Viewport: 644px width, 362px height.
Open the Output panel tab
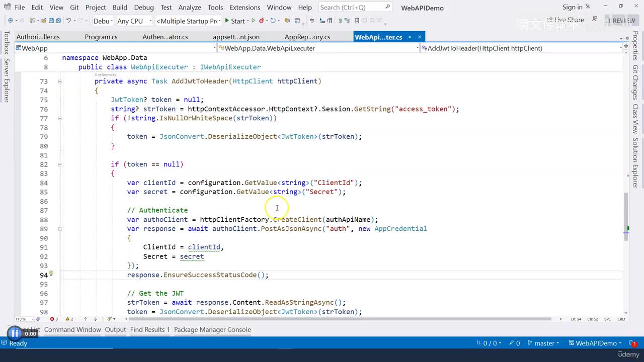coord(115,330)
